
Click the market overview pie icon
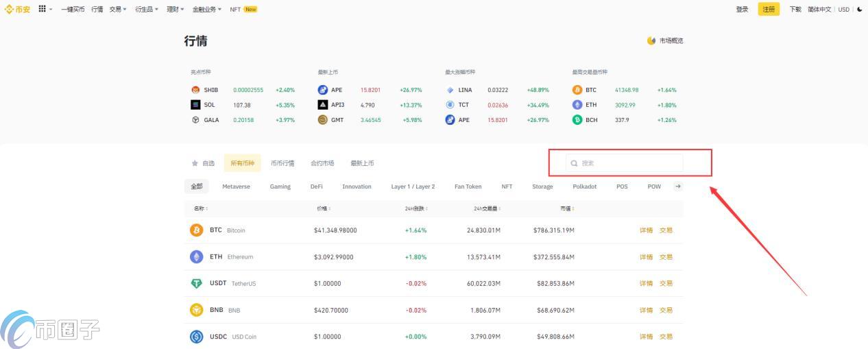pyautogui.click(x=651, y=40)
